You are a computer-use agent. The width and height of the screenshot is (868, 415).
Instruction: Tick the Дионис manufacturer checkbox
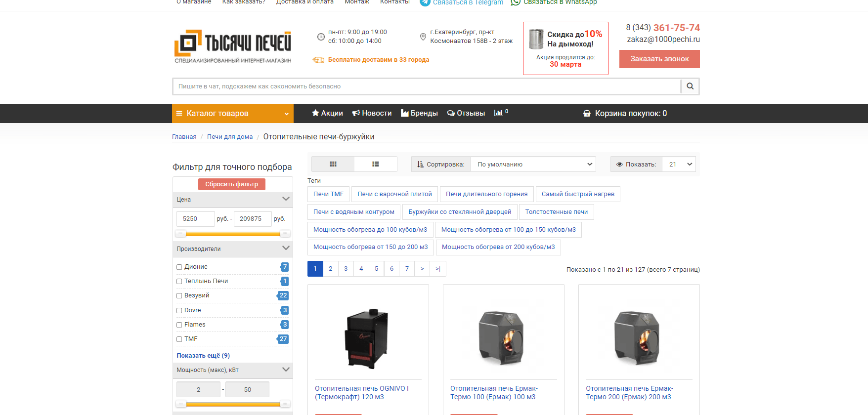point(179,267)
